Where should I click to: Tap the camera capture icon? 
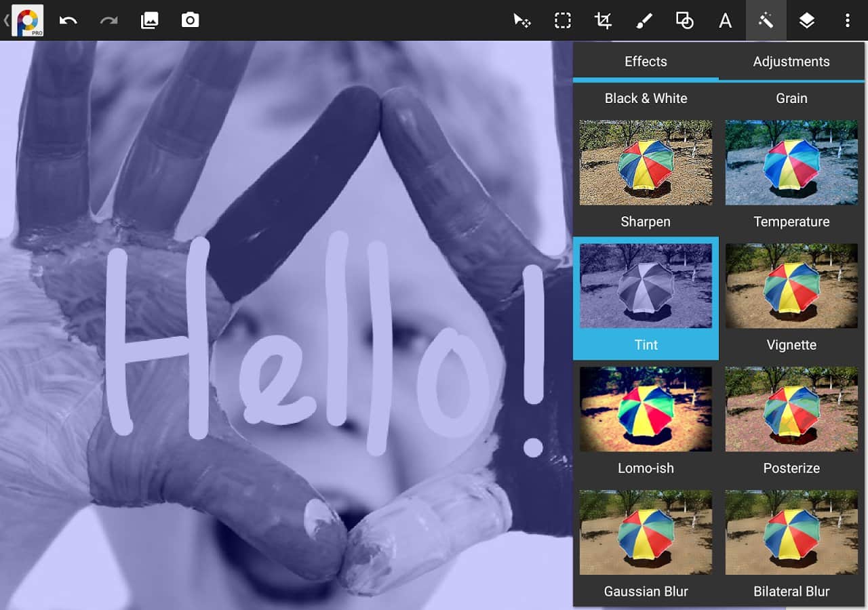[x=191, y=20]
